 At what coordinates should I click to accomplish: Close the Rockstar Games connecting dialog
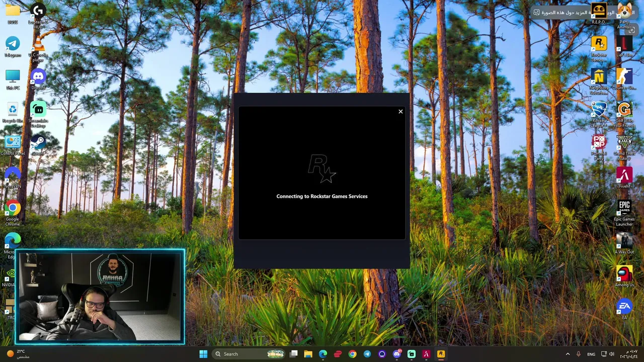(400, 111)
